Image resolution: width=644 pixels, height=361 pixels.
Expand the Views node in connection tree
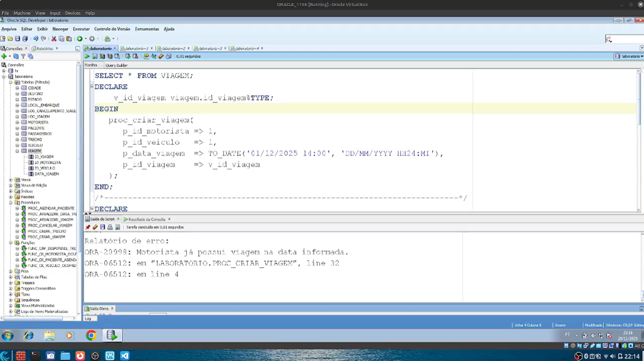coord(11,180)
